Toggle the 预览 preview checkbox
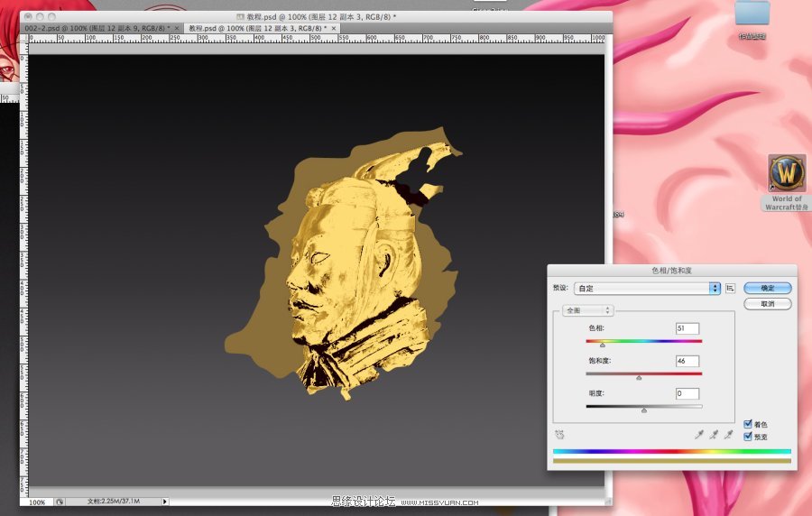The width and height of the screenshot is (812, 516). (x=748, y=437)
